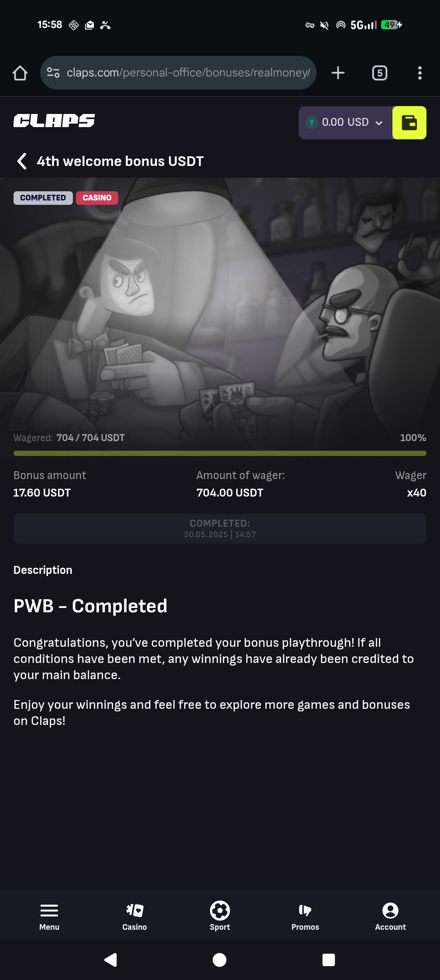Open the browser three-dot menu
440x980 pixels.
point(419,73)
